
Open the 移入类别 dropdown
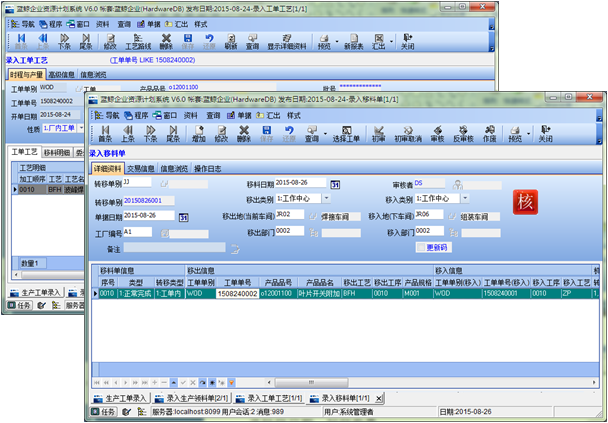point(465,199)
